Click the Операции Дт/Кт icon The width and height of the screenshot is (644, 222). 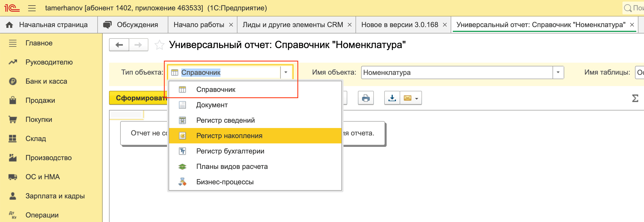click(x=13, y=215)
